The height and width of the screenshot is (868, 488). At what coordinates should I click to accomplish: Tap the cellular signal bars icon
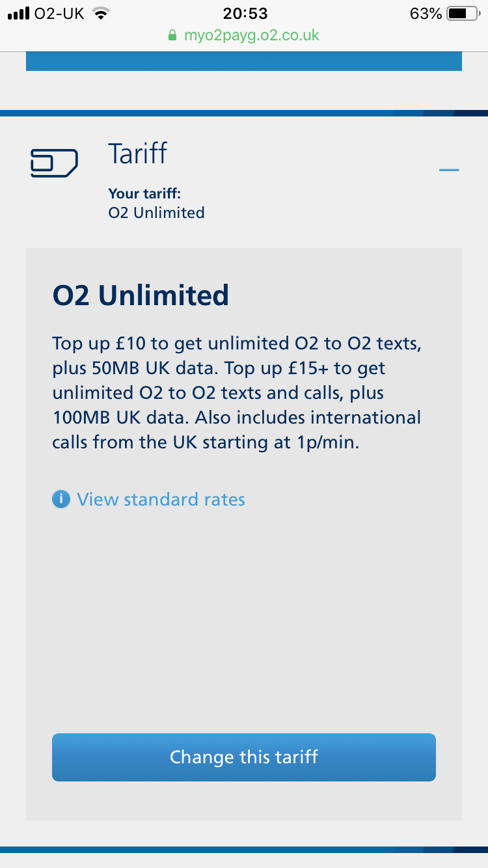click(x=20, y=14)
